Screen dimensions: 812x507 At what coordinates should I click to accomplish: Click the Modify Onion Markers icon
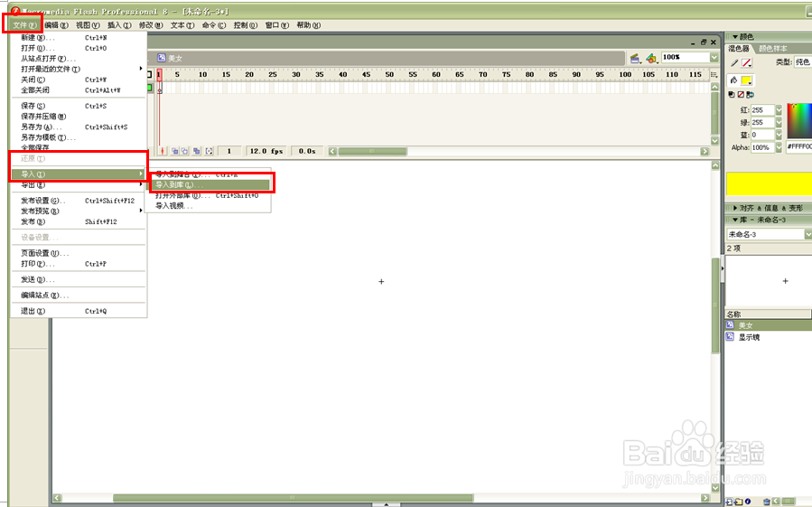(x=210, y=151)
